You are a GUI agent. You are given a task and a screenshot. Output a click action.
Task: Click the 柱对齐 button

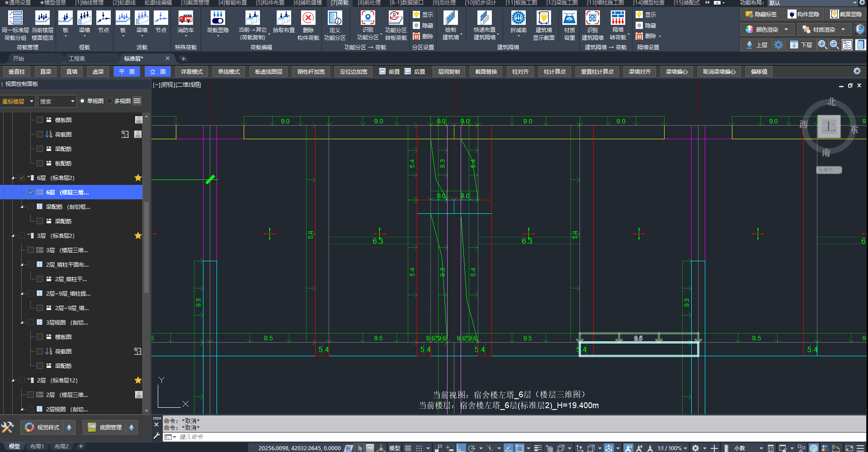coord(520,72)
